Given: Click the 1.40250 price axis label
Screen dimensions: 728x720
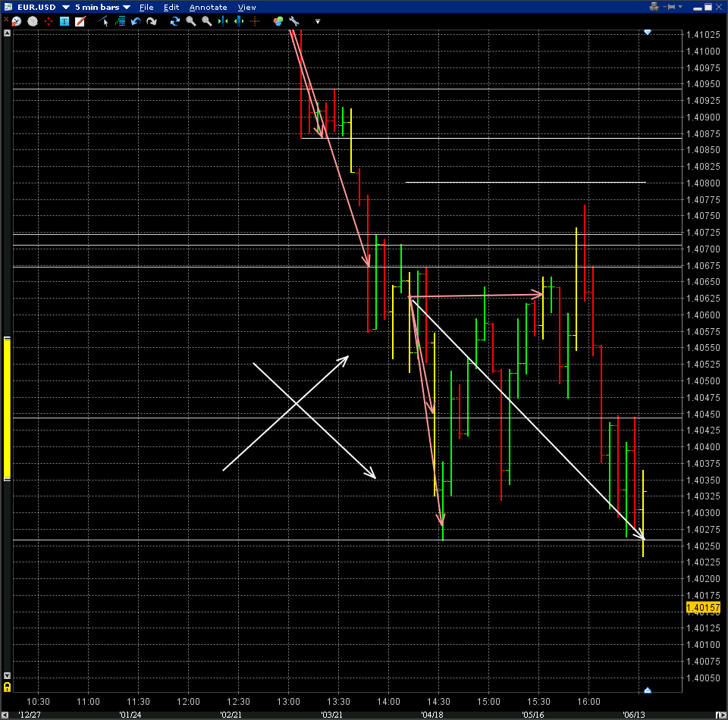Looking at the screenshot, I should pos(703,546).
